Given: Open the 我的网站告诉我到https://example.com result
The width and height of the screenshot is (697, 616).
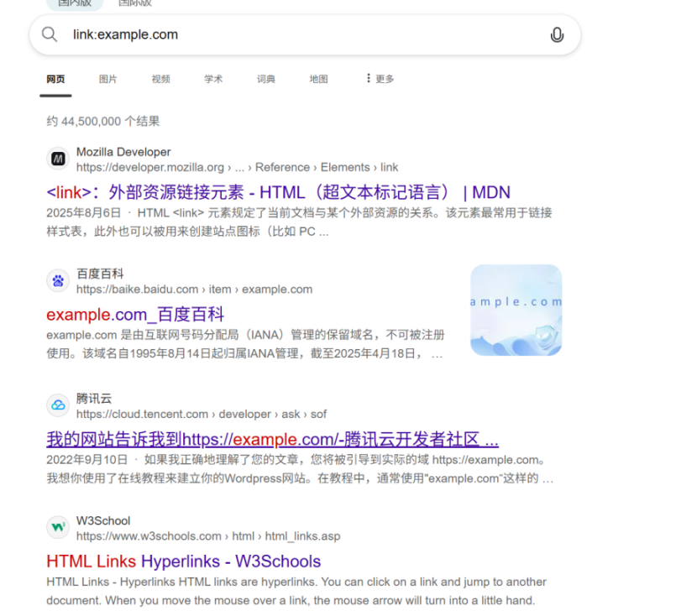Looking at the screenshot, I should click(x=272, y=439).
